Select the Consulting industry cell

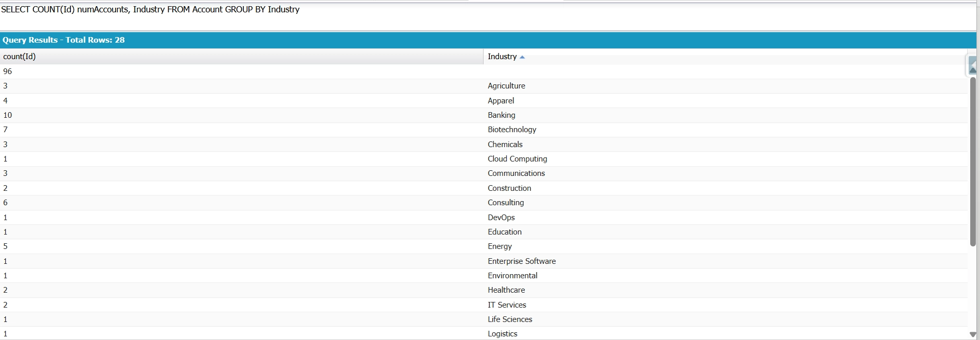tap(506, 203)
